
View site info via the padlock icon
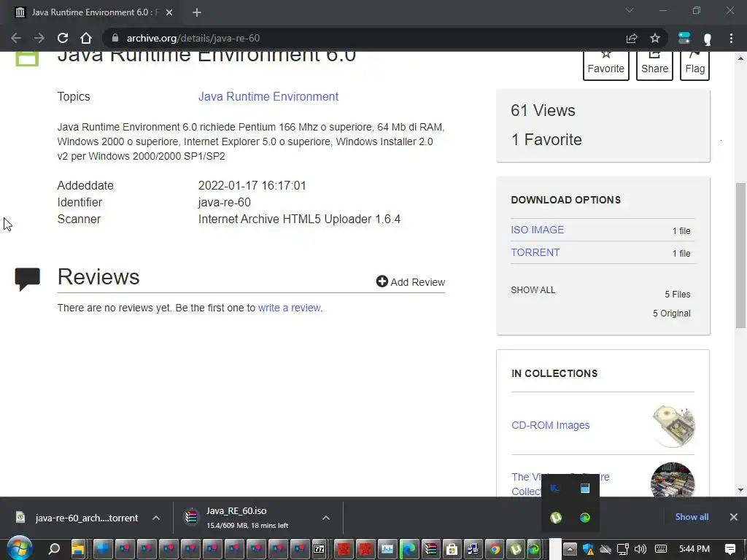coord(115,38)
